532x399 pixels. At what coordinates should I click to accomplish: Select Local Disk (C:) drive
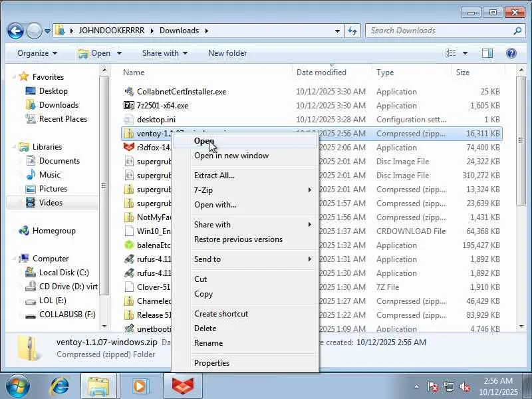click(x=64, y=273)
